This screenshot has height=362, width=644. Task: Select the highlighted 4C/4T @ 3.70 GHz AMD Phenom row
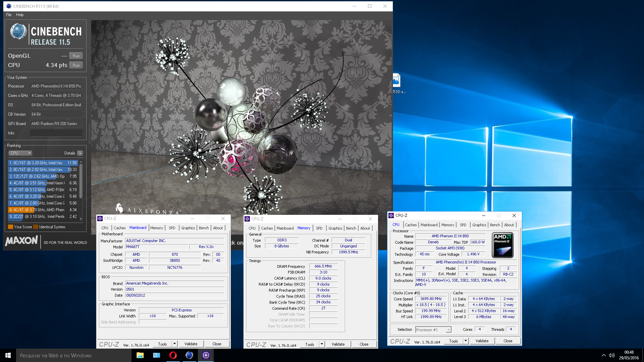point(43,210)
